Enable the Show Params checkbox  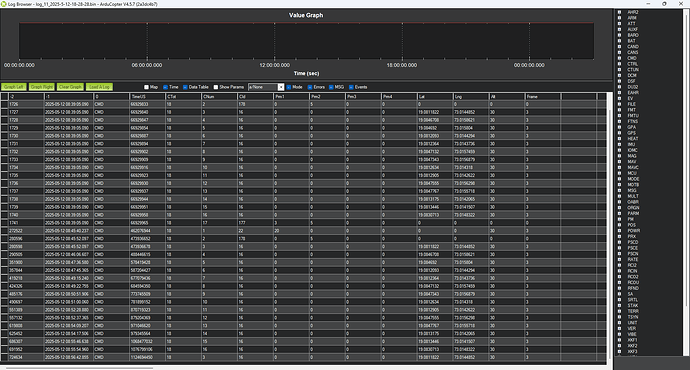tap(216, 87)
